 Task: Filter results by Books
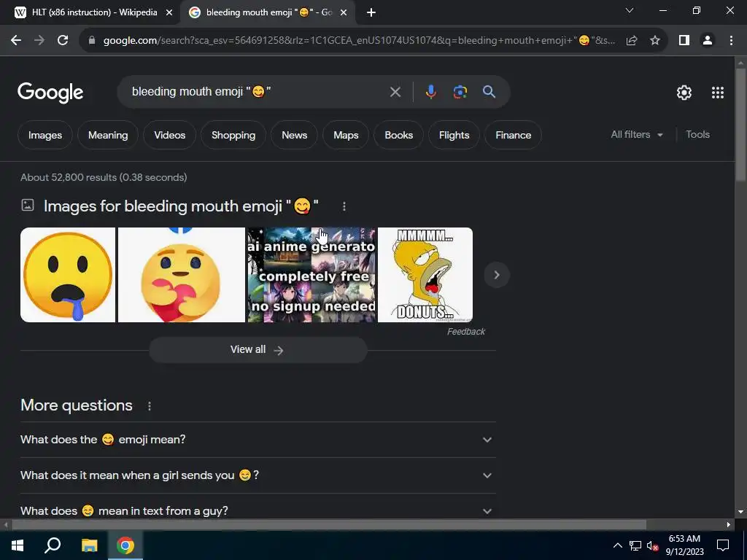399,135
